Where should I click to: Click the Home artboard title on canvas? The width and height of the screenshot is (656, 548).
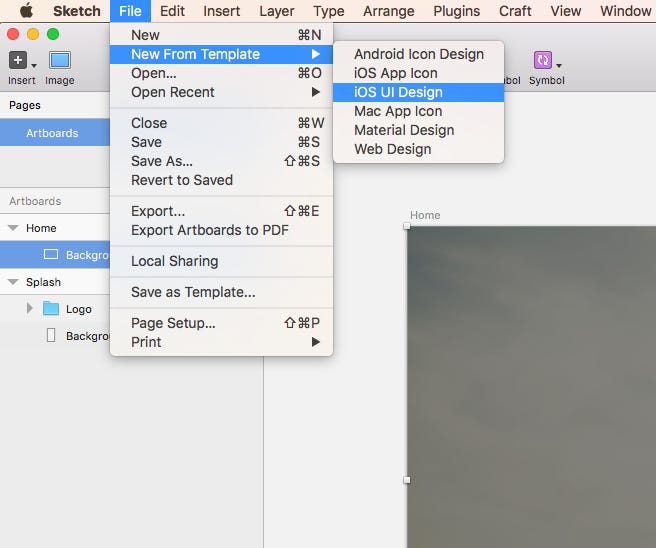[x=425, y=215]
